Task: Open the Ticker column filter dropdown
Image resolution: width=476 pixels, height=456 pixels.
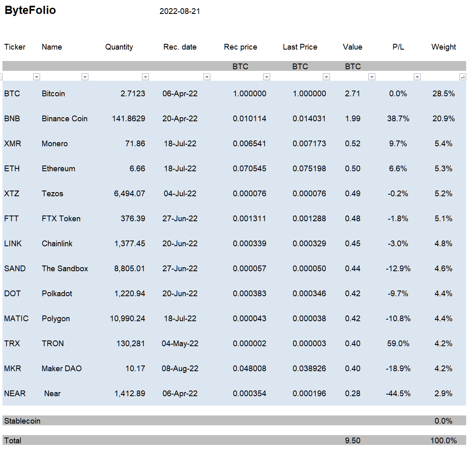Action: point(36,77)
